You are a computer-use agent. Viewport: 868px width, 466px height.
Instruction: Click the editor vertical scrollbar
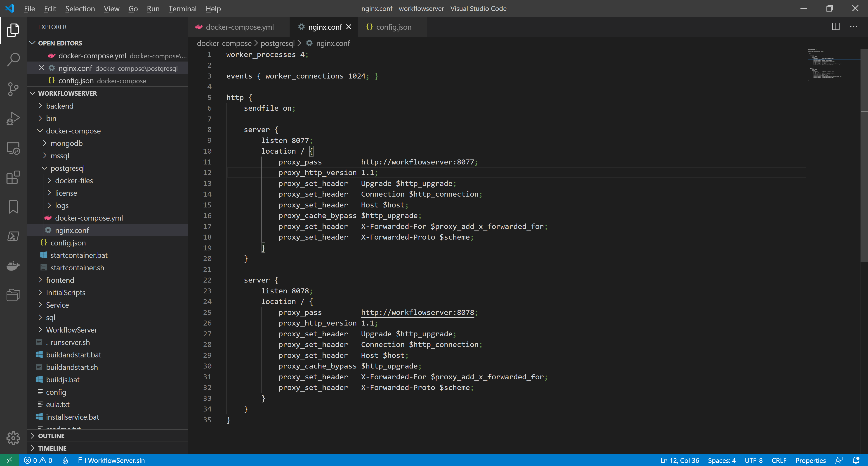tap(864, 155)
